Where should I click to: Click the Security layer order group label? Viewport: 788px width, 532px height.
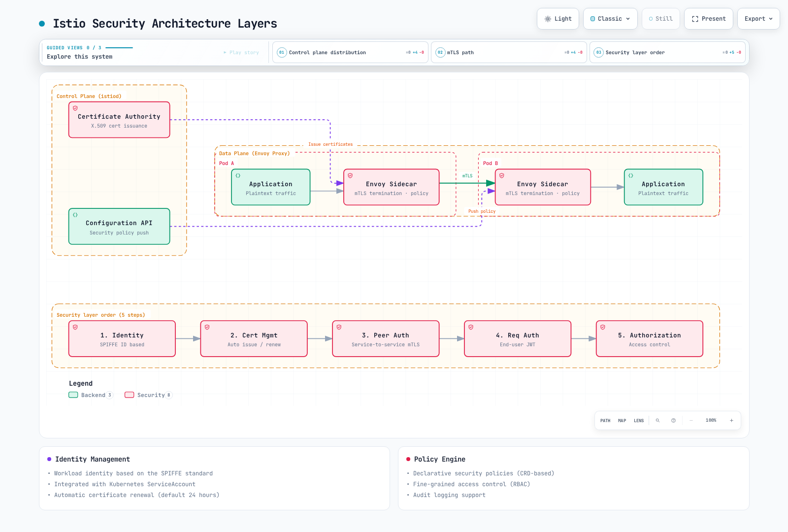pyautogui.click(x=101, y=315)
